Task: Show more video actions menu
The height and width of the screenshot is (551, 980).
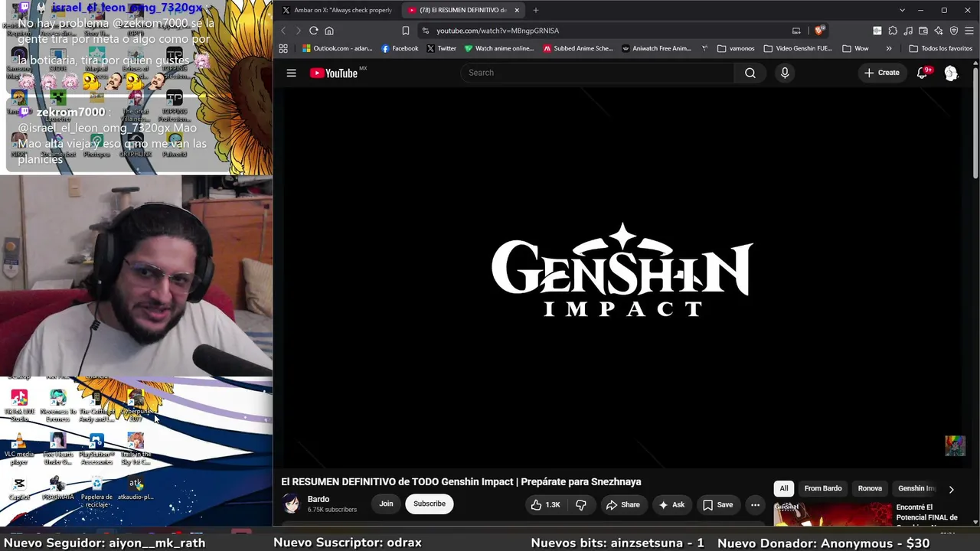Action: [755, 504]
